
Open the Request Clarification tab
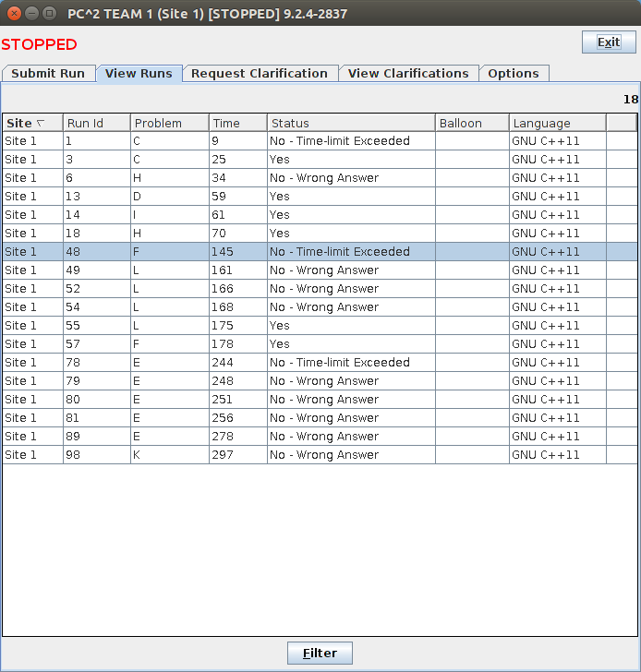[x=260, y=74]
